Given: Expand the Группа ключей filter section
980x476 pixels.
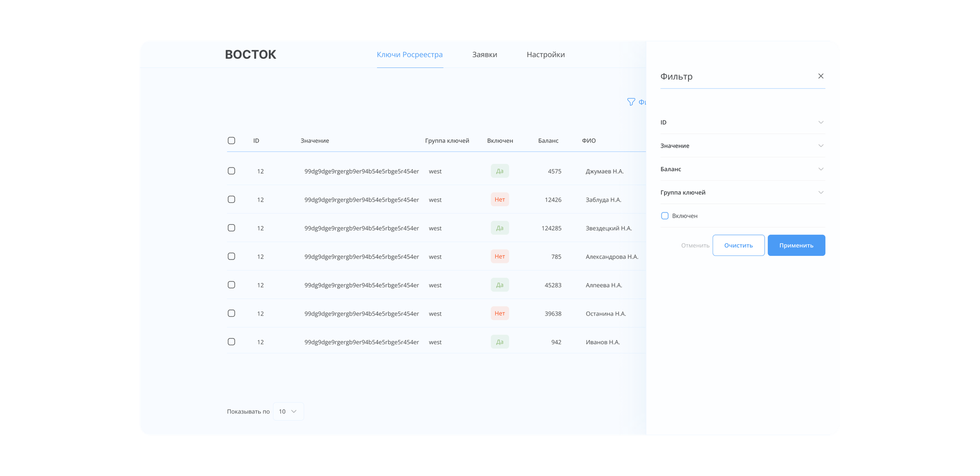Looking at the screenshot, I should pyautogui.click(x=742, y=193).
